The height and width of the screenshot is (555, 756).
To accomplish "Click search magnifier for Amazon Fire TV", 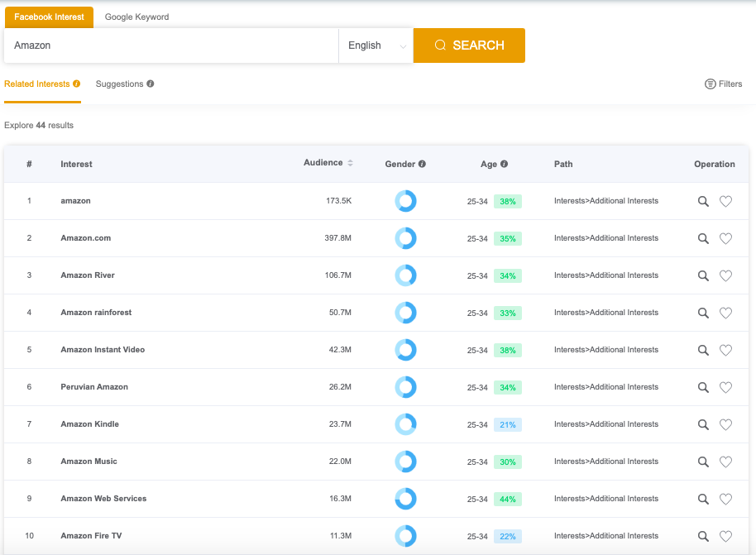I will point(703,536).
